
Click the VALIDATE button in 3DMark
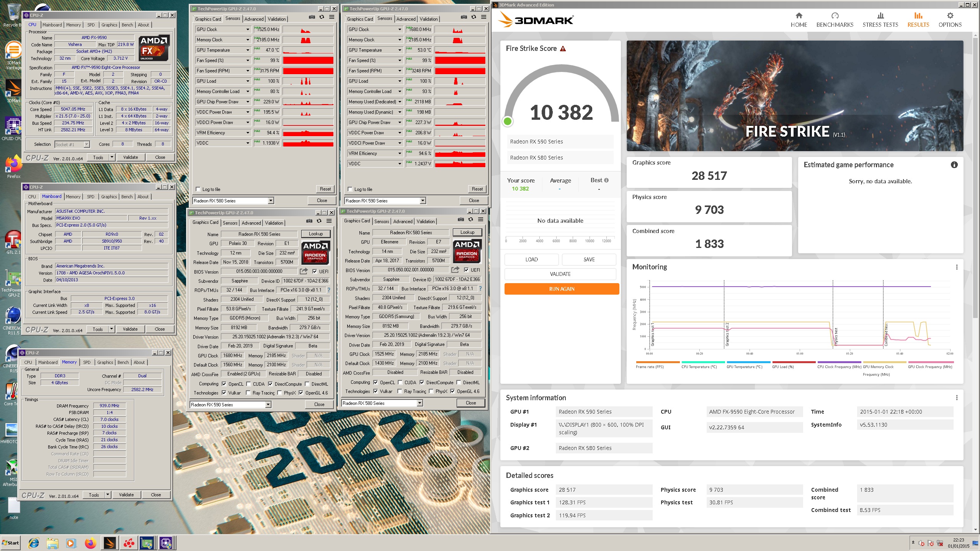coord(560,274)
